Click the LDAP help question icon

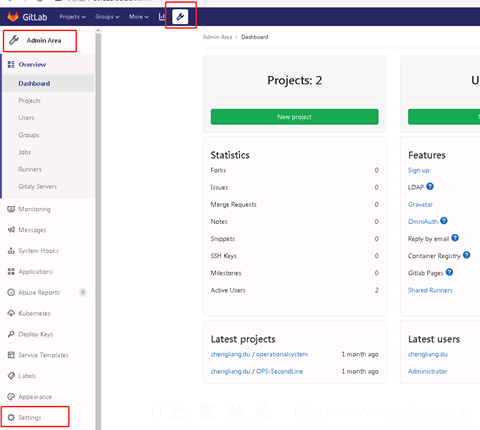(430, 186)
